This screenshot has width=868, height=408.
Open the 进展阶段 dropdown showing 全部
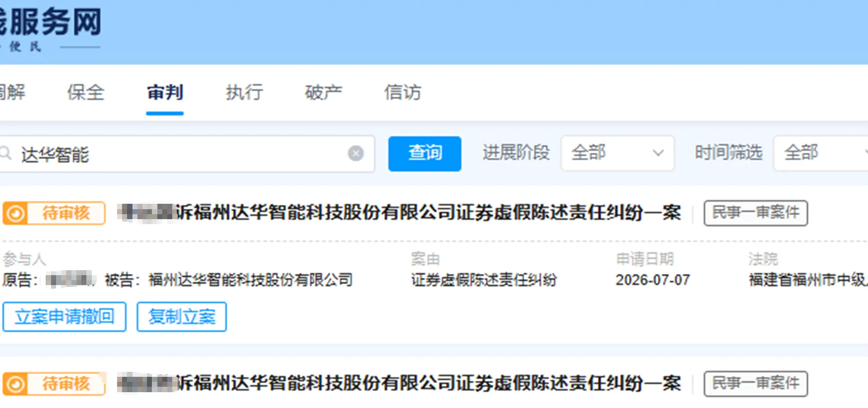tap(618, 153)
